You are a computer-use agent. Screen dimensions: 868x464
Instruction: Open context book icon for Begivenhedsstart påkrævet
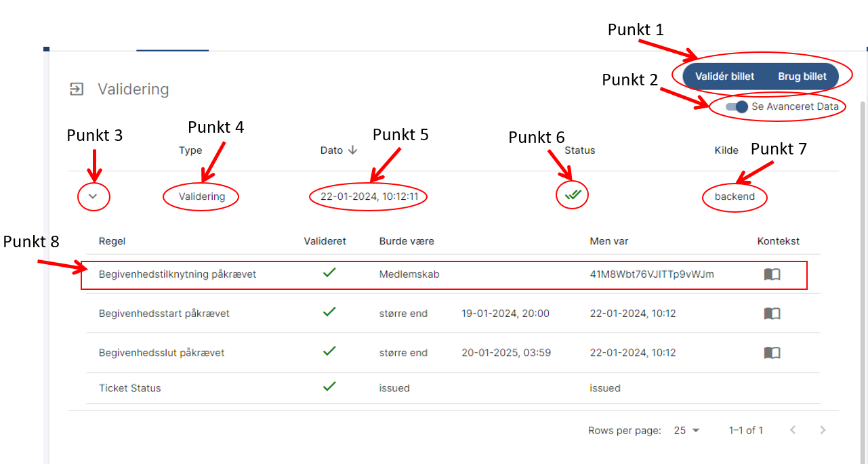click(x=772, y=314)
